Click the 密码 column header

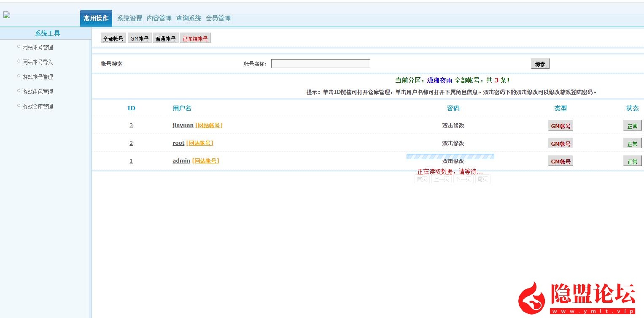pos(453,108)
